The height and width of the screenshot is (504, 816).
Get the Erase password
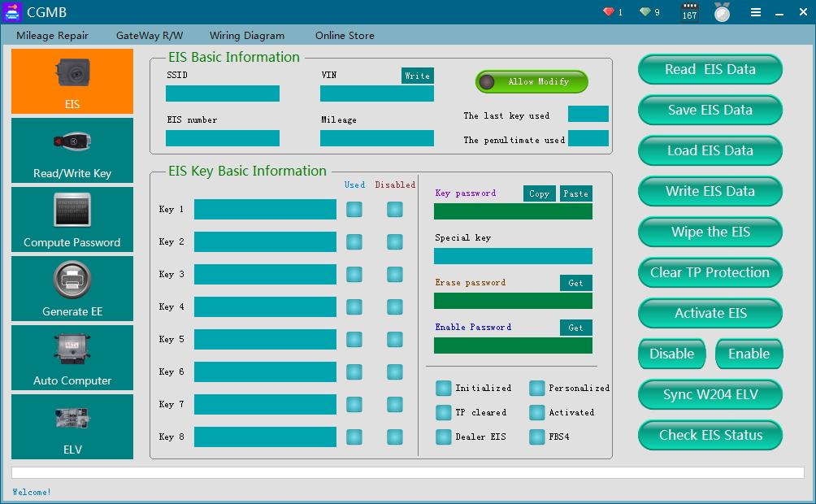tap(575, 283)
